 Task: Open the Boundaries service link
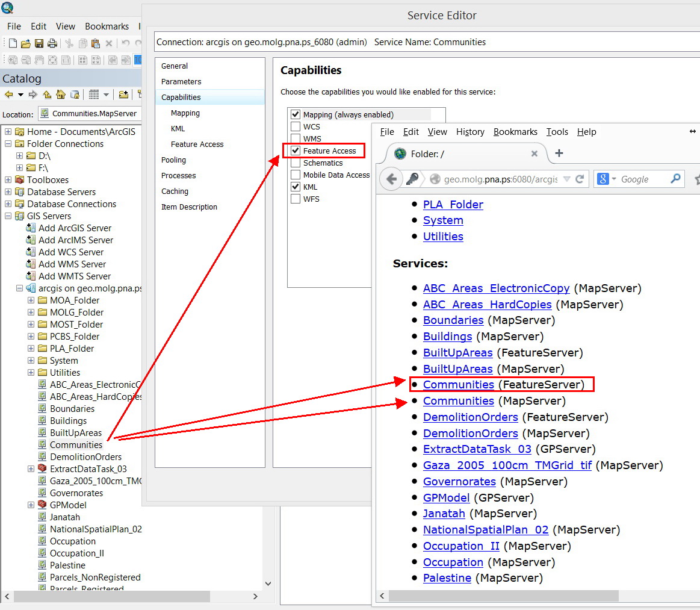[x=453, y=320]
